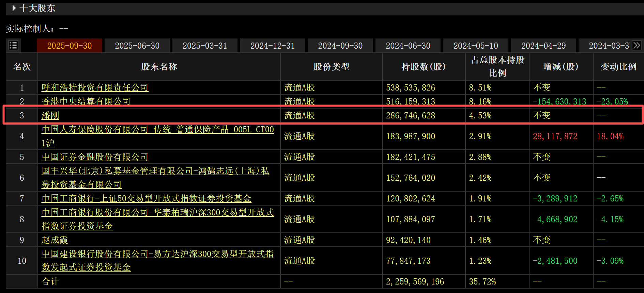Open the date list view icon

pos(13,45)
